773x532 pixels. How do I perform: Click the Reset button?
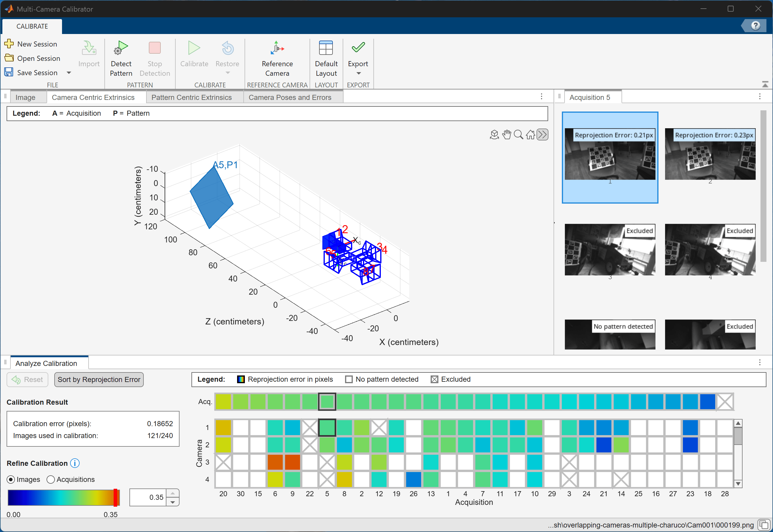pos(27,380)
